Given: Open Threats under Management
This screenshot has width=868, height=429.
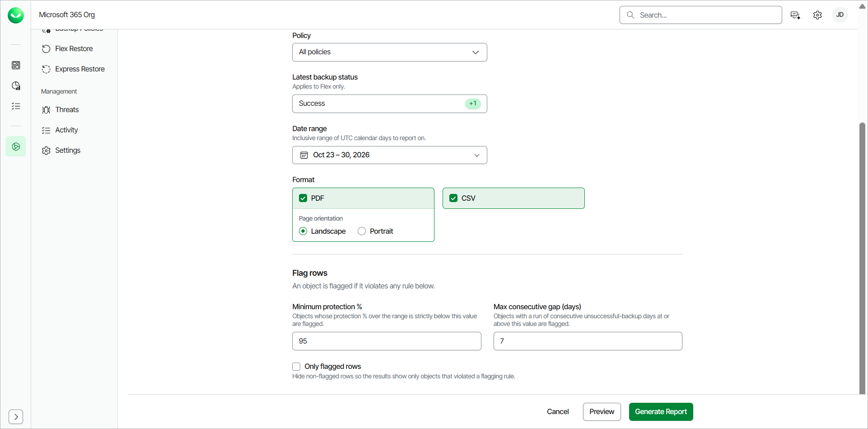Looking at the screenshot, I should point(67,109).
